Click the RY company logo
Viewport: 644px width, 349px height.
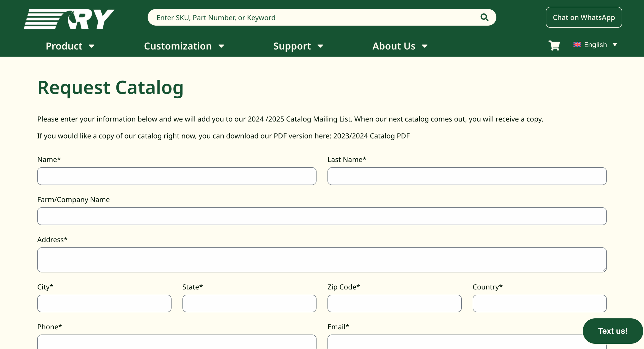(69, 19)
